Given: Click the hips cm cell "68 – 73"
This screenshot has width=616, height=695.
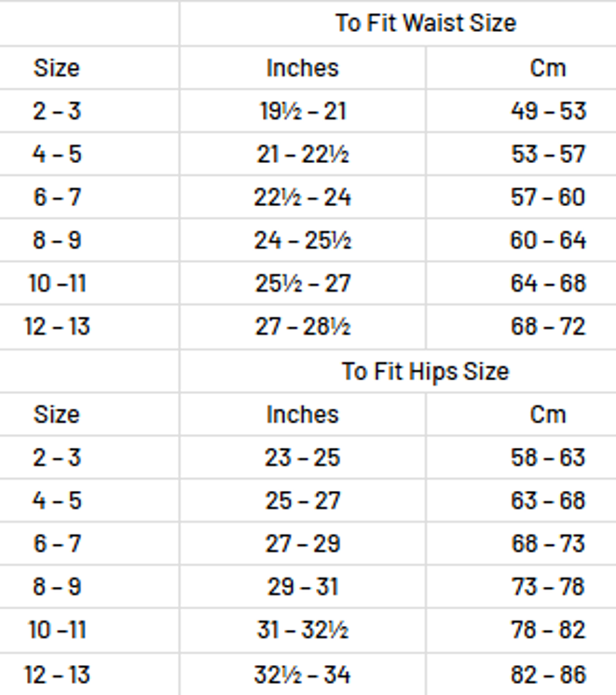Looking at the screenshot, I should [548, 543].
